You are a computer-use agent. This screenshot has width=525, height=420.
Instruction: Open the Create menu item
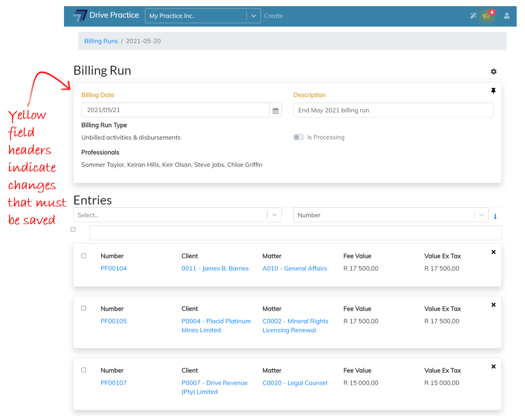(273, 16)
